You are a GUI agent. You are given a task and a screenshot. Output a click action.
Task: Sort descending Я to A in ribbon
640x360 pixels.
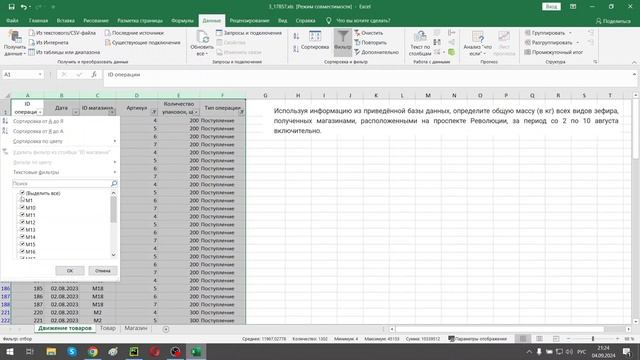tap(296, 49)
